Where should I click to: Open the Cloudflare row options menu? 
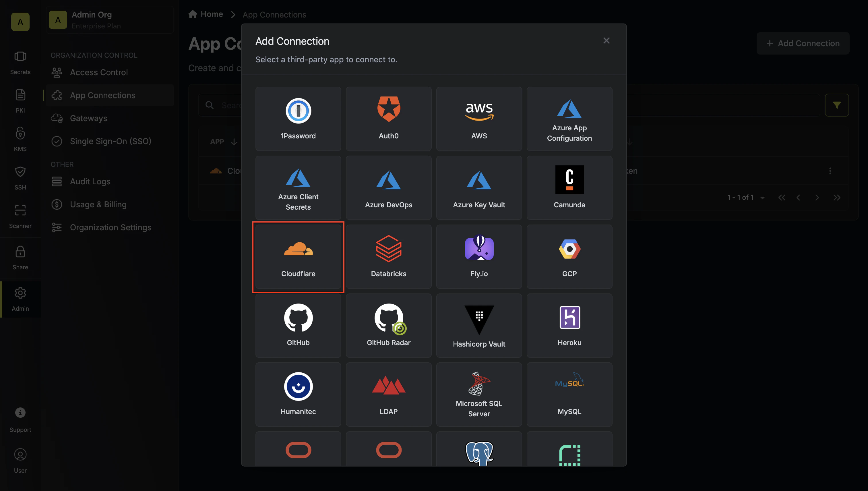tap(830, 171)
